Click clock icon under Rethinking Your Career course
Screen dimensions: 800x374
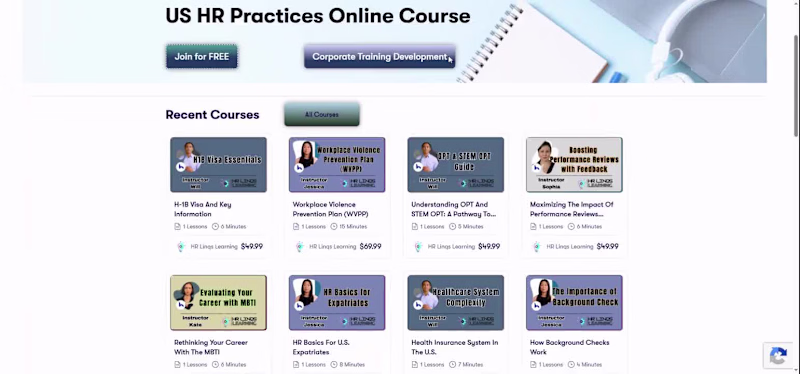[215, 365]
